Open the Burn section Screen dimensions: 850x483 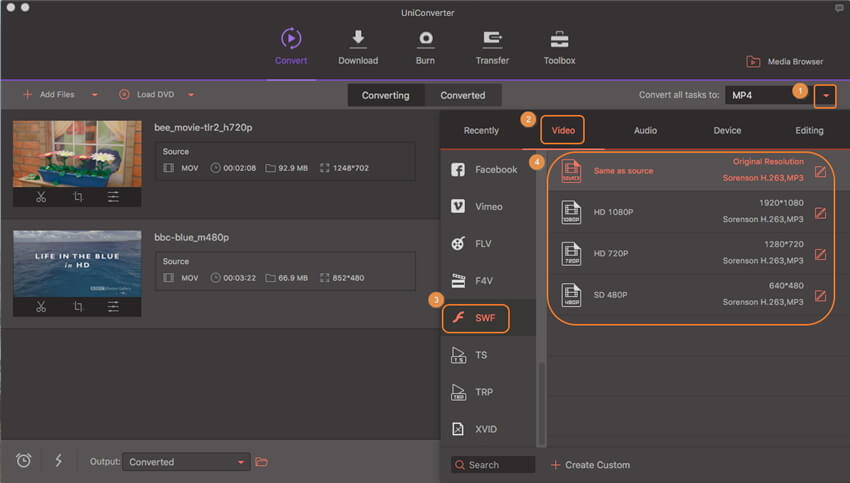(425, 47)
